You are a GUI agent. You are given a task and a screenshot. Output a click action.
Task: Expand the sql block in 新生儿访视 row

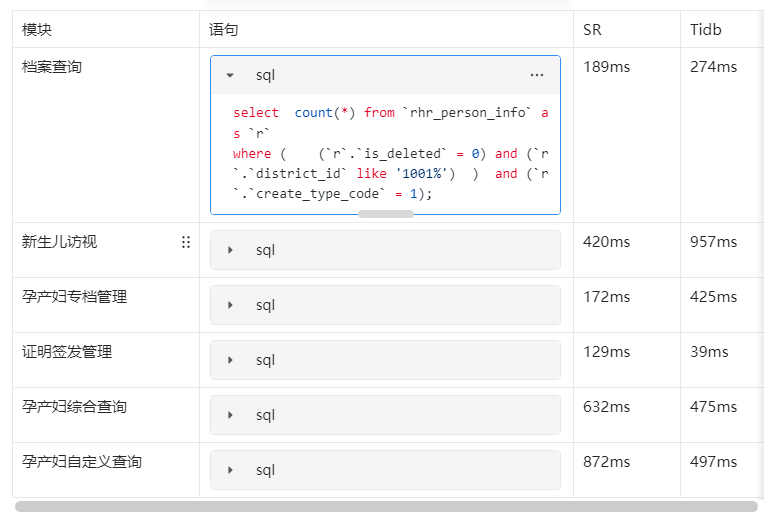230,250
